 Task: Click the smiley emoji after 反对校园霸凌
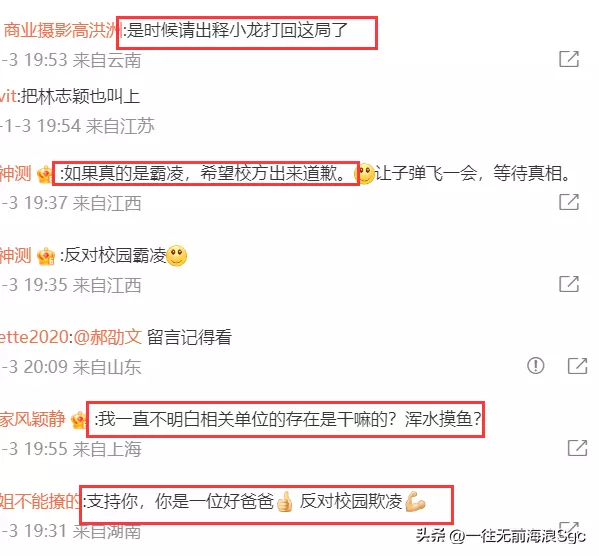176,255
